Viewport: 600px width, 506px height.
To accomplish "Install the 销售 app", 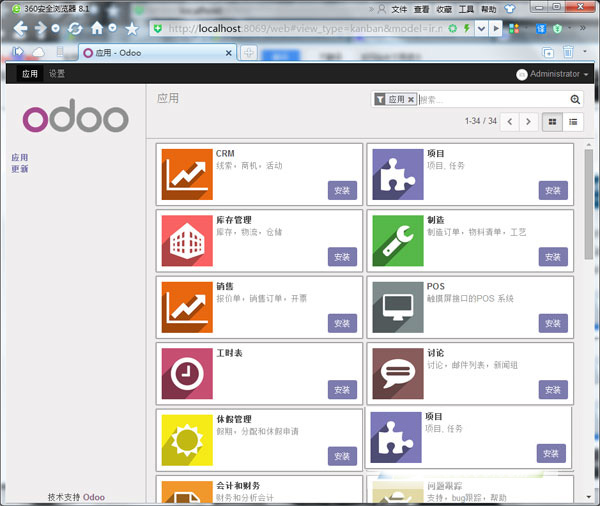I will [x=342, y=323].
